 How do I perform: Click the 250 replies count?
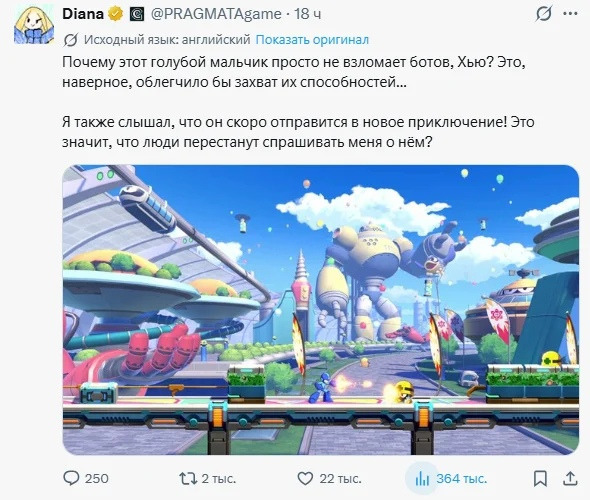(97, 479)
